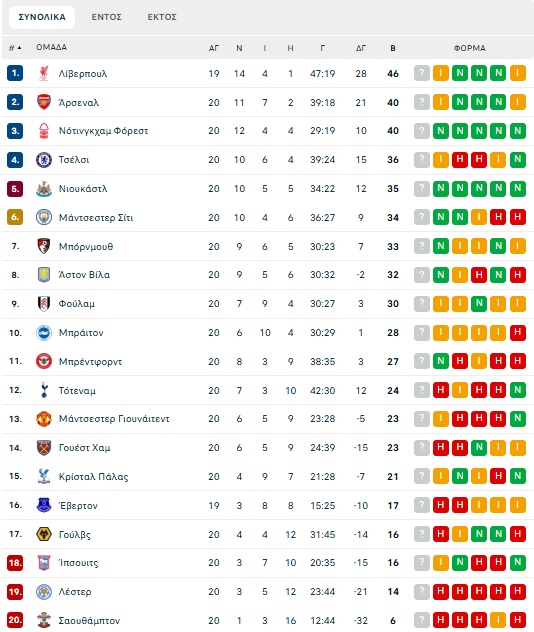Click the Manchester United crest icon
Screen dimensions: 534x632
44,419
